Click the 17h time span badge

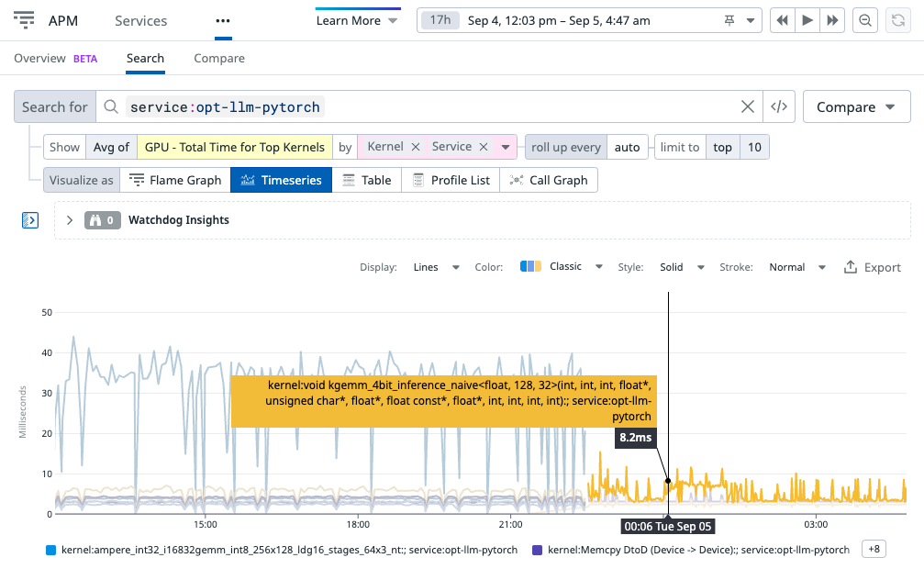point(440,20)
